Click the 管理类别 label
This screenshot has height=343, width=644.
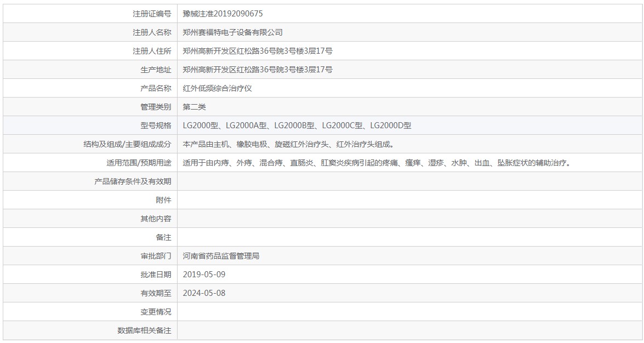156,107
